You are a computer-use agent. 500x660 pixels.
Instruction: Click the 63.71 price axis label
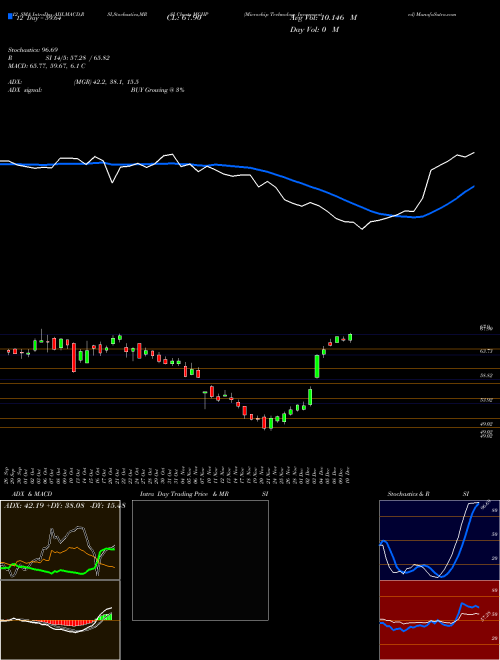point(486,350)
